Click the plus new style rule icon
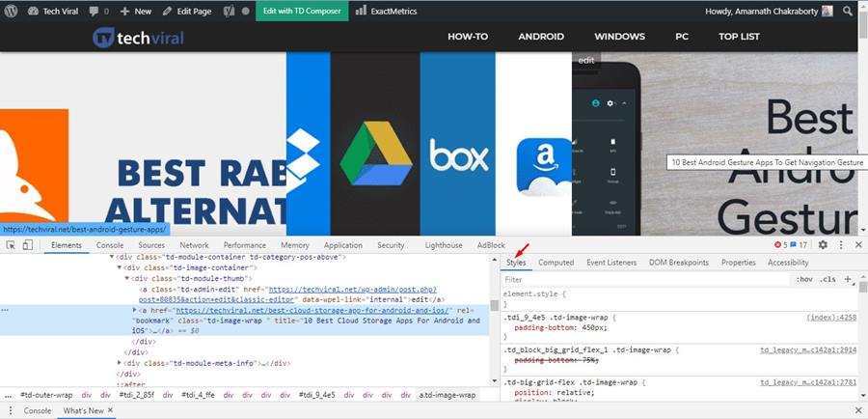This screenshot has width=868, height=419. (x=848, y=279)
